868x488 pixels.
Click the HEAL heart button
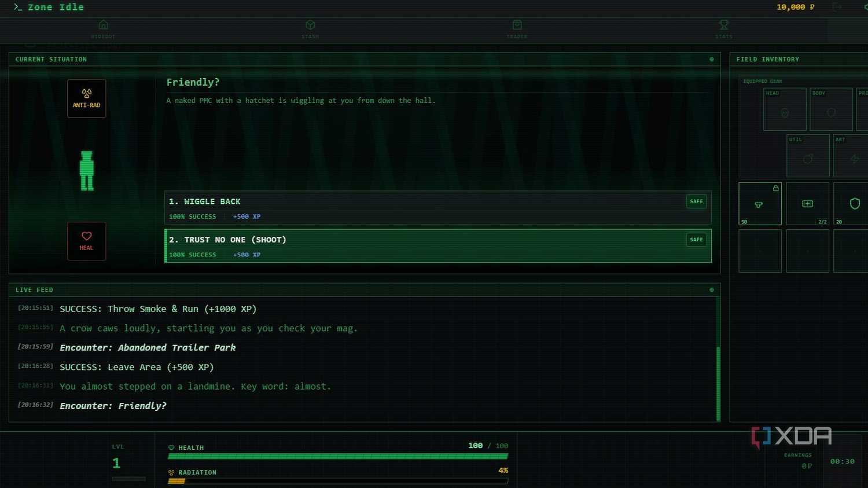point(87,241)
